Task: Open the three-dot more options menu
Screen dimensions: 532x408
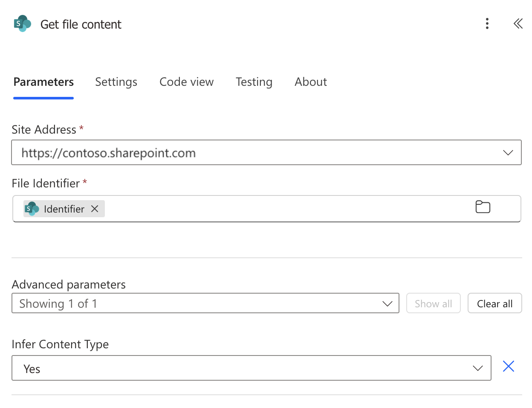Action: pos(487,23)
